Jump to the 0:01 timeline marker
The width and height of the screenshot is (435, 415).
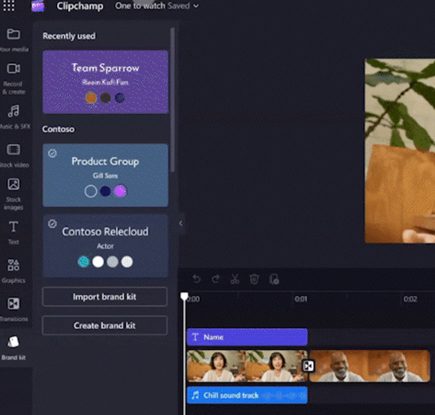click(x=301, y=299)
